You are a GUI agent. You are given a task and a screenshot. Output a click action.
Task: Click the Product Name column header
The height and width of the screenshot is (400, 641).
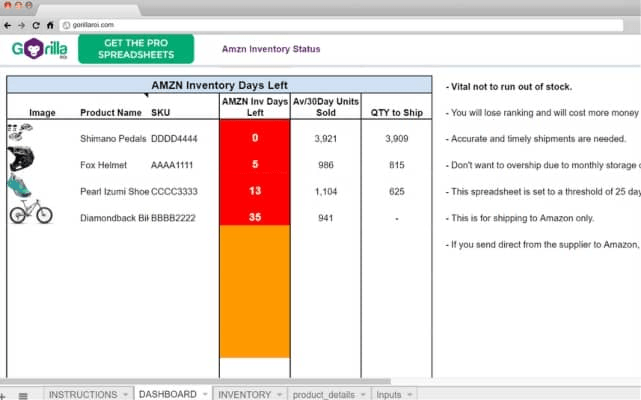click(x=111, y=112)
